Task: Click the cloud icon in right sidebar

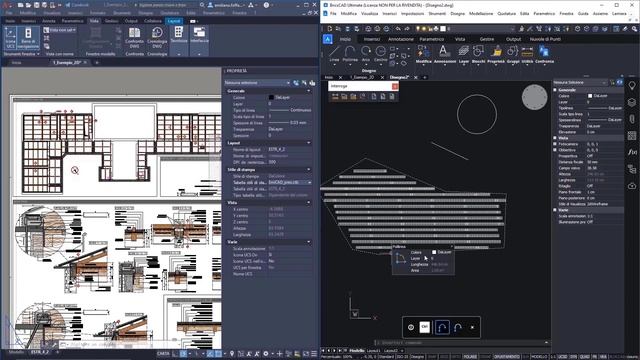Action: pyautogui.click(x=632, y=186)
